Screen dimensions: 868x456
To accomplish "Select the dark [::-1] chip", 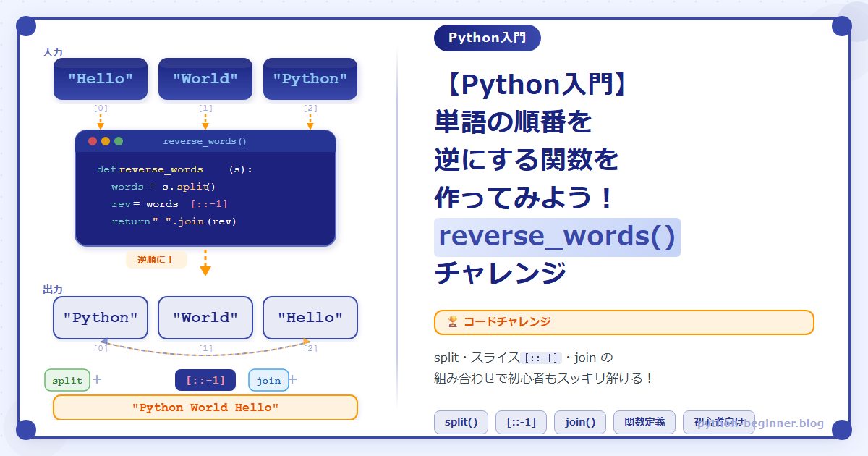I will point(205,380).
